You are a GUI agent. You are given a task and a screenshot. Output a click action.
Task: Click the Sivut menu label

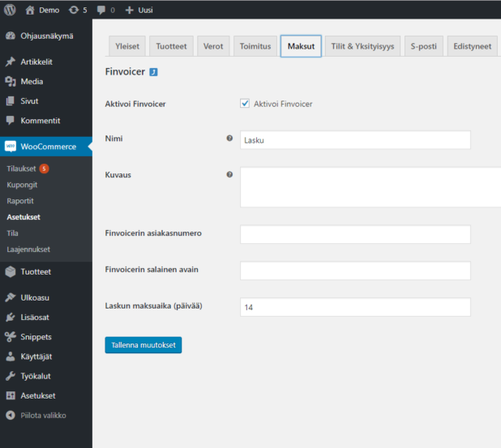click(x=29, y=101)
